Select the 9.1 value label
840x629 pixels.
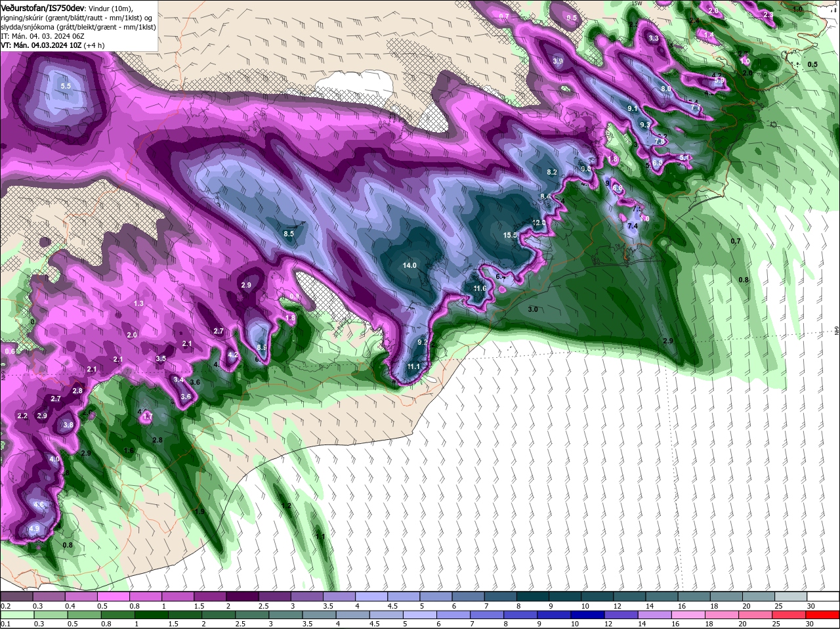click(633, 108)
